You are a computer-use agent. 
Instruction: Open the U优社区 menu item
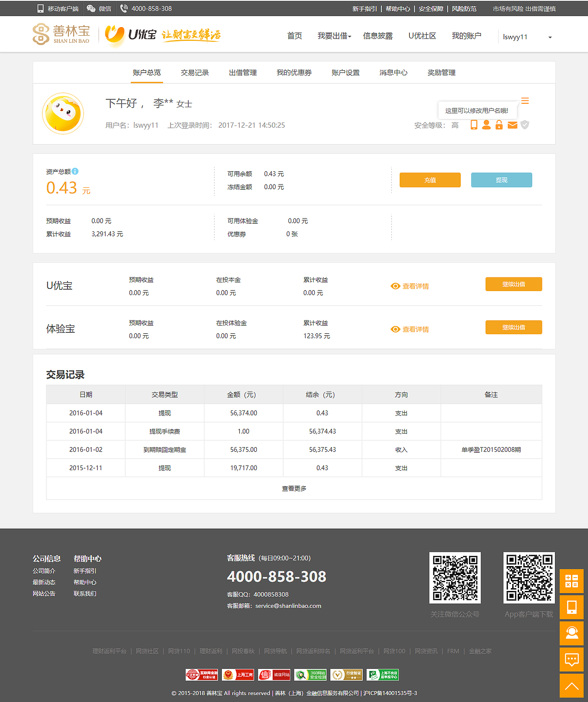pos(422,36)
